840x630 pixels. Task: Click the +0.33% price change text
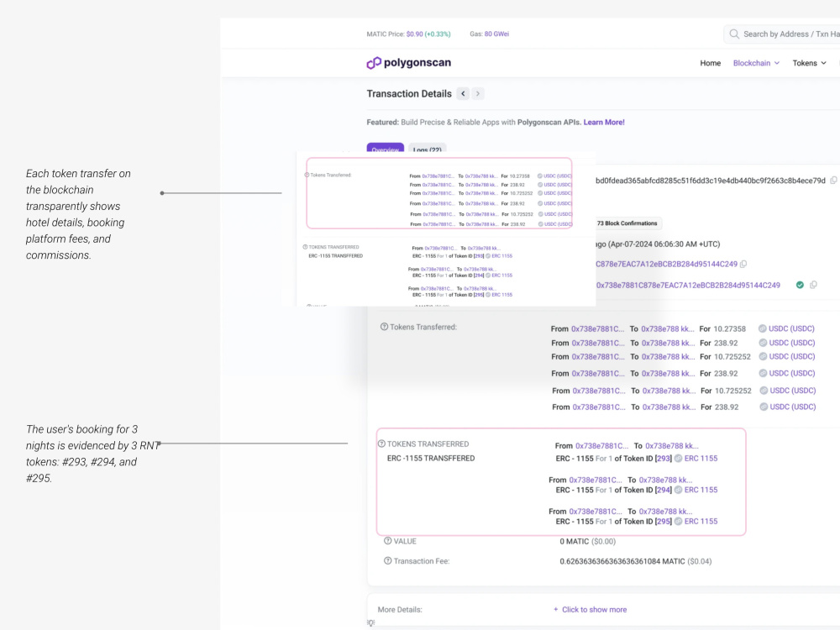tap(437, 34)
